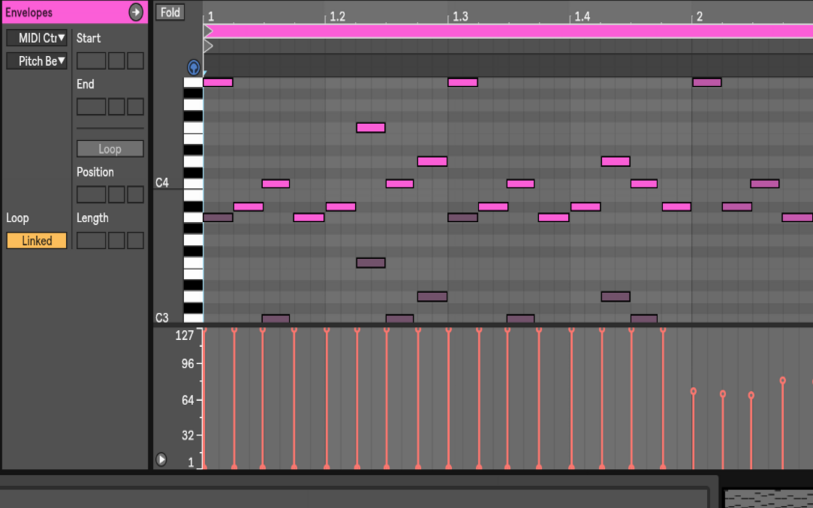Select the velocity marker at bar 2
Viewport: 813px width, 508px height.
pos(693,392)
